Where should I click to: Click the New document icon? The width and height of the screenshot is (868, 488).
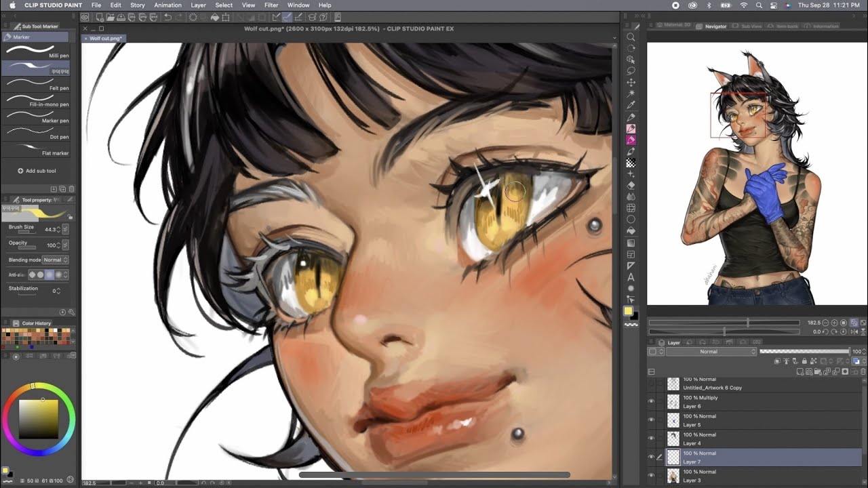pyautogui.click(x=100, y=17)
